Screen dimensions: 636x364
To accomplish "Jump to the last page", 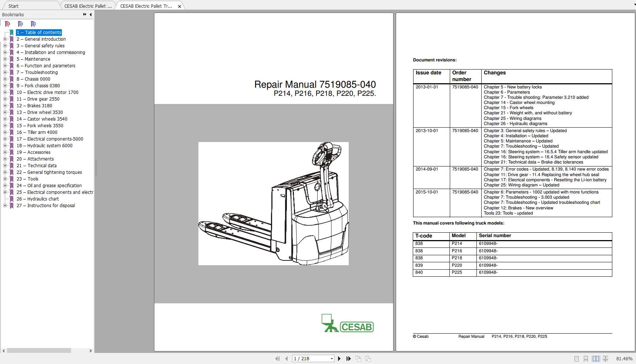I will click(x=348, y=358).
